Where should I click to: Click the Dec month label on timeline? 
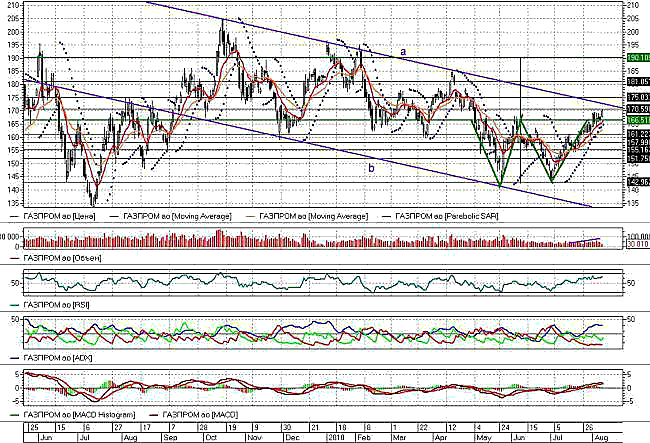tap(292, 438)
